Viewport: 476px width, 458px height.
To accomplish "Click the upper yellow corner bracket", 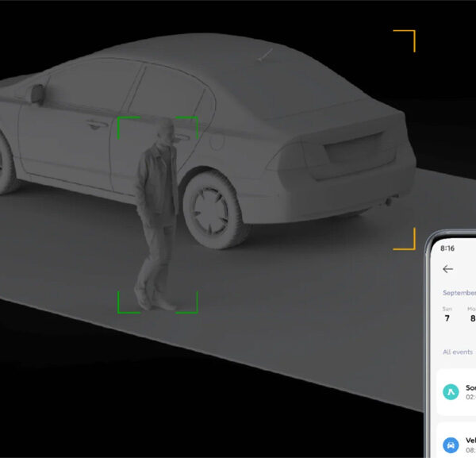I will (x=409, y=36).
